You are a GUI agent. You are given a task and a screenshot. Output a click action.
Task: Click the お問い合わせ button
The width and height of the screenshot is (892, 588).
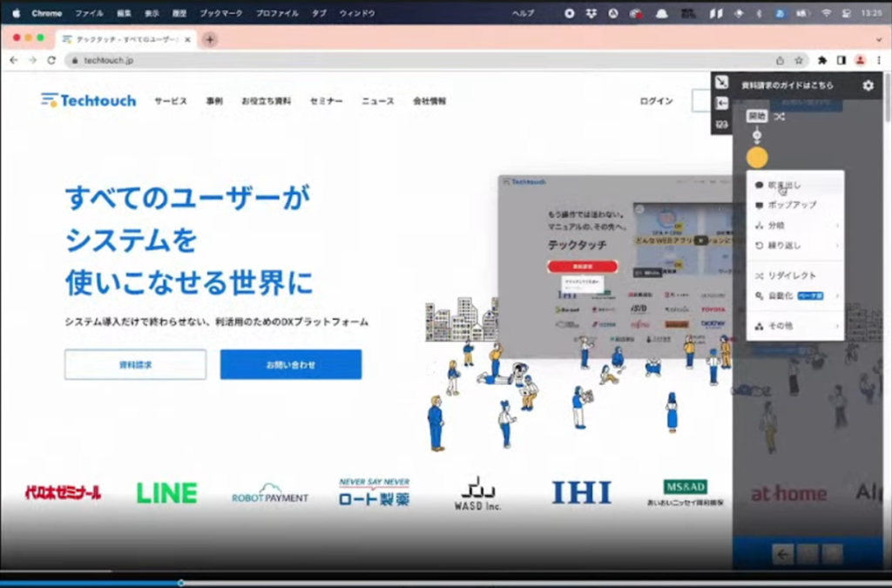click(x=290, y=364)
